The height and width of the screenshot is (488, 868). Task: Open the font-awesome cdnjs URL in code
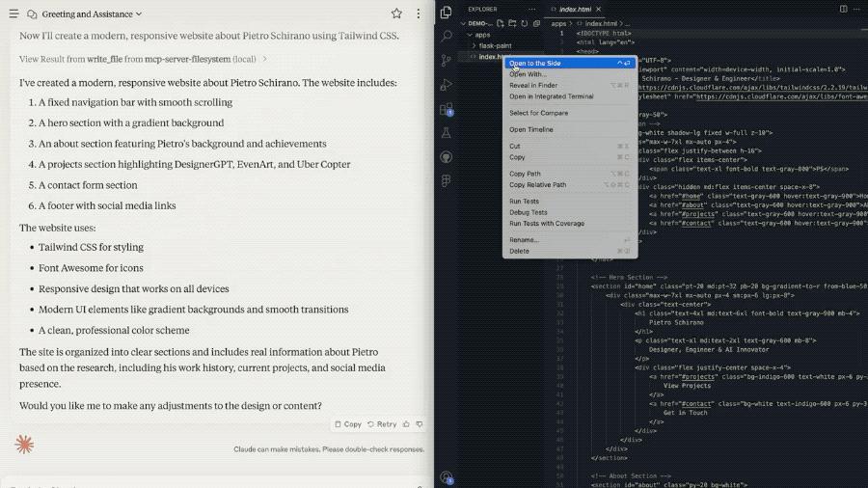coord(781,96)
